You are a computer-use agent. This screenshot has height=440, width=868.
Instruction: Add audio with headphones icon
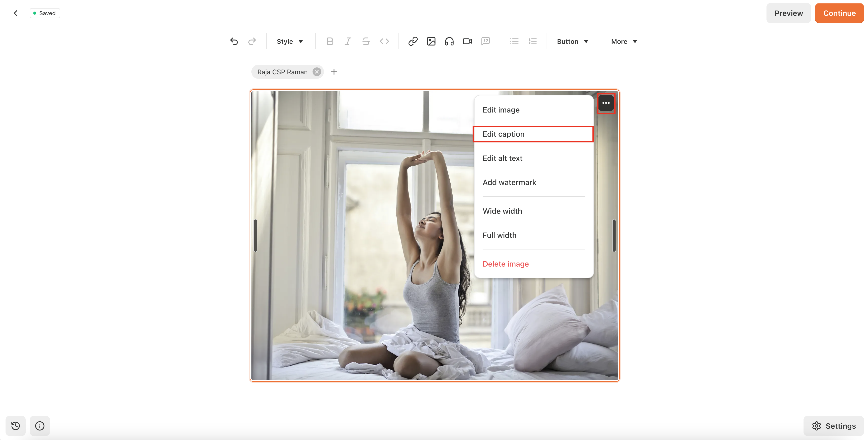449,42
